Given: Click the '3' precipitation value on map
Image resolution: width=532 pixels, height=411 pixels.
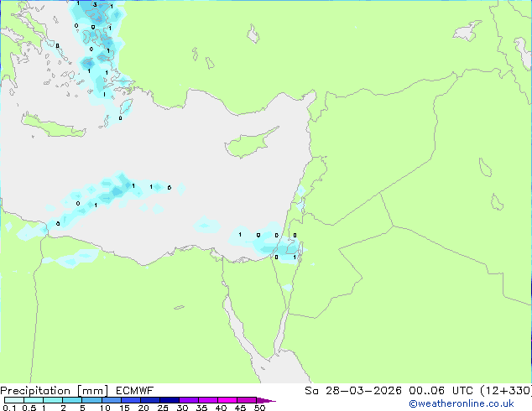Looking at the screenshot, I should coord(95,5).
